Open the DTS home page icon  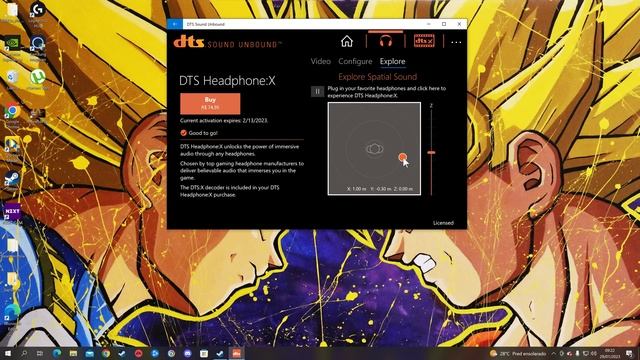click(x=347, y=41)
